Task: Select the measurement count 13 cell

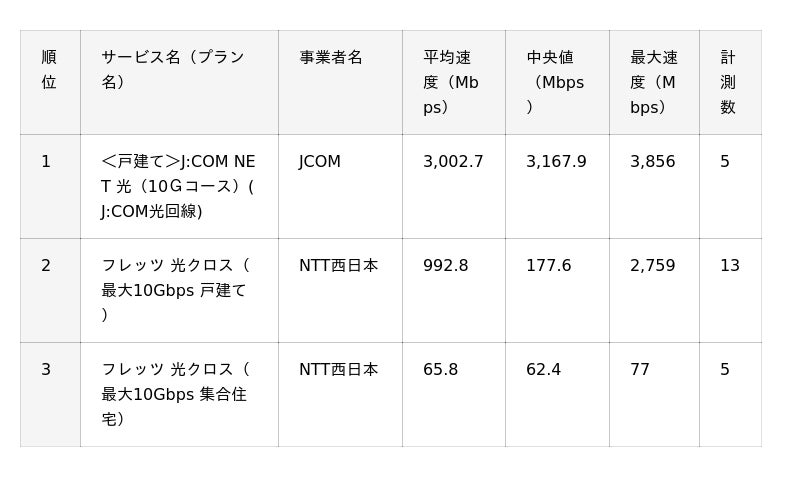Action: click(730, 291)
